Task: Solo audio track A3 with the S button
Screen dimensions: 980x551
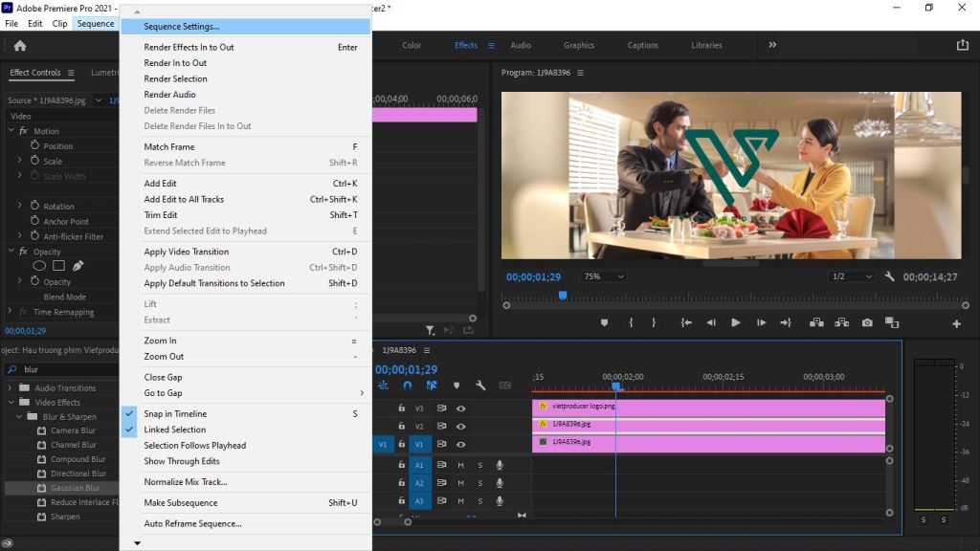Action: [481, 500]
